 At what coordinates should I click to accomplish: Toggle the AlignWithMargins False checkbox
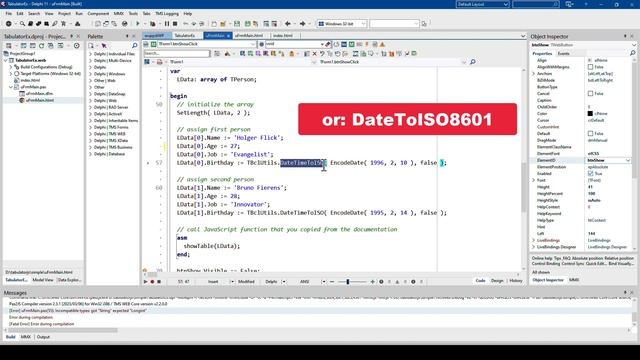(590, 67)
